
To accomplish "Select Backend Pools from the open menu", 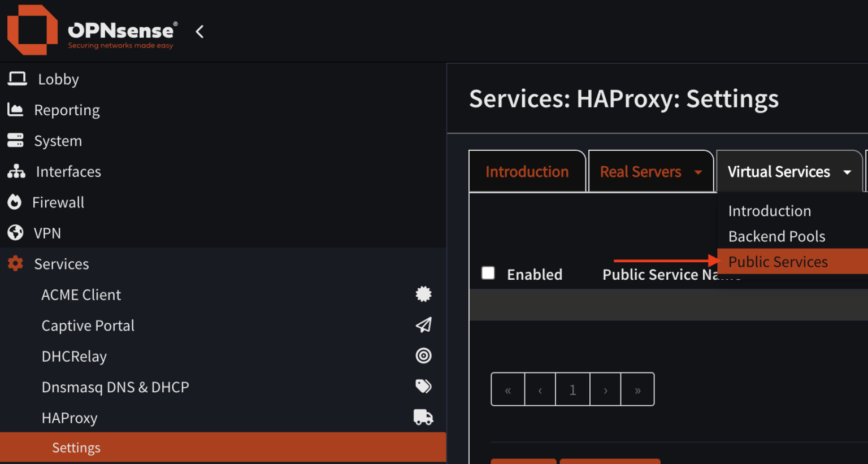I will tap(777, 236).
